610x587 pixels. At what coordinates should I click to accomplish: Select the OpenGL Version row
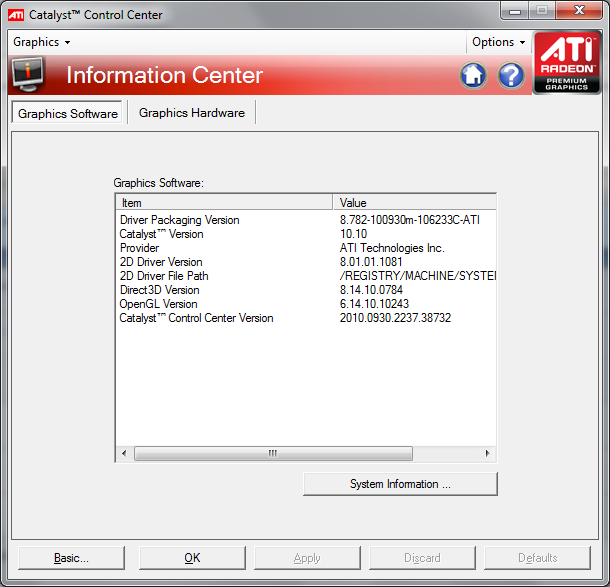[x=306, y=304]
